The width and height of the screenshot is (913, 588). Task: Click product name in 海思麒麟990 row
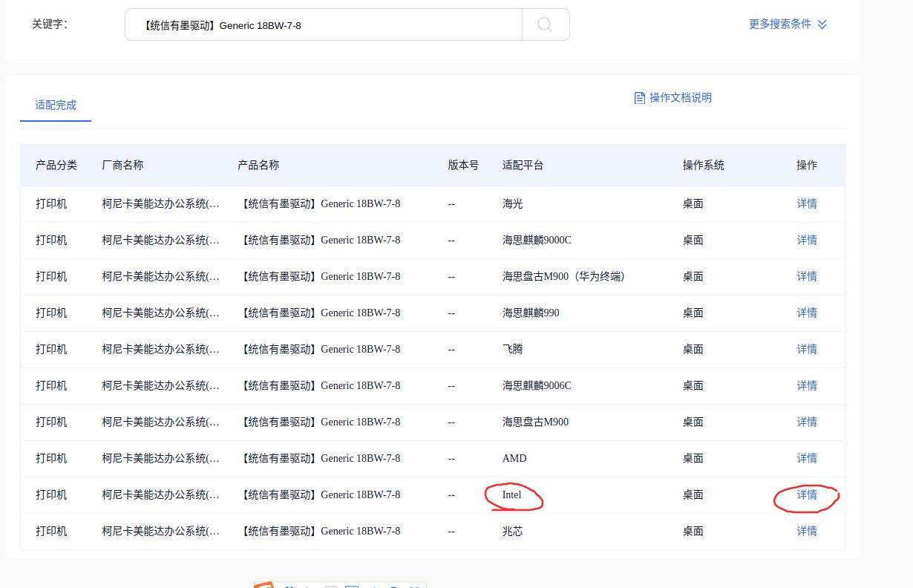pyautogui.click(x=319, y=313)
